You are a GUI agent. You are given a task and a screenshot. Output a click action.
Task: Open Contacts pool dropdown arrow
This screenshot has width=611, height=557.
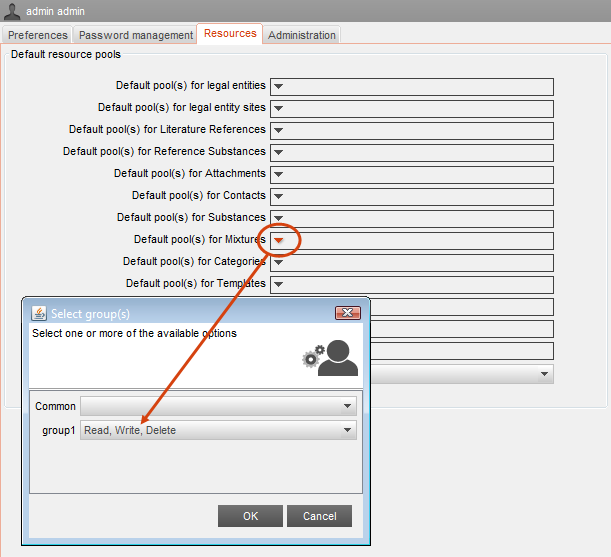278,196
